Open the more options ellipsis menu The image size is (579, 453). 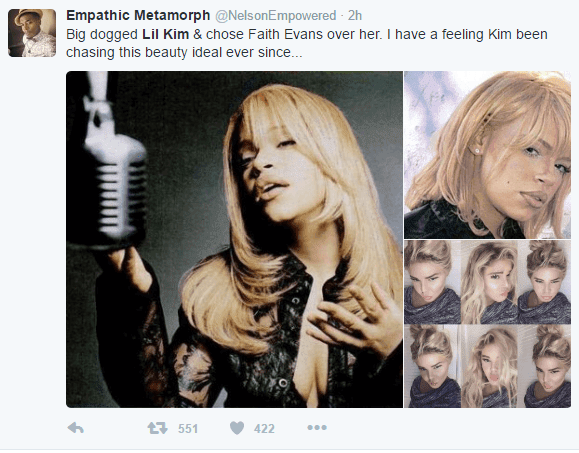(x=317, y=428)
